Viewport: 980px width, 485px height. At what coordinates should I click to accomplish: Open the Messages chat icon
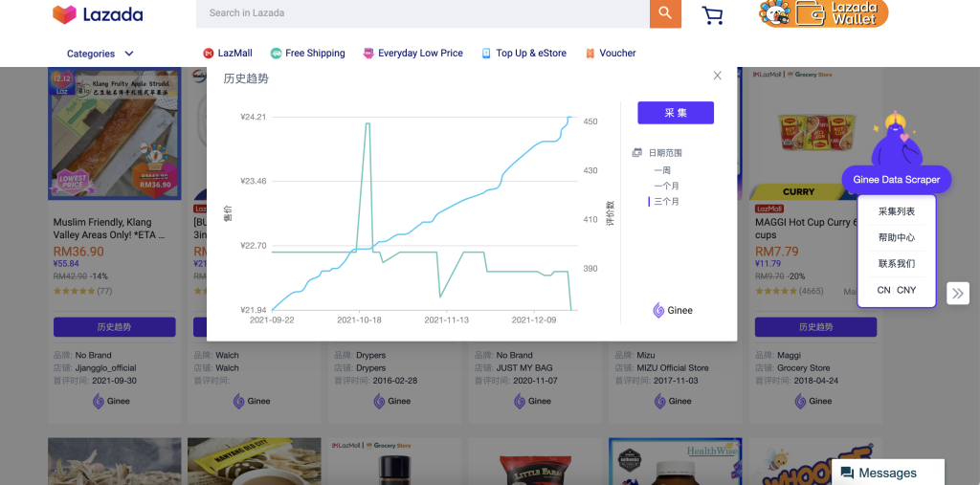point(847,474)
